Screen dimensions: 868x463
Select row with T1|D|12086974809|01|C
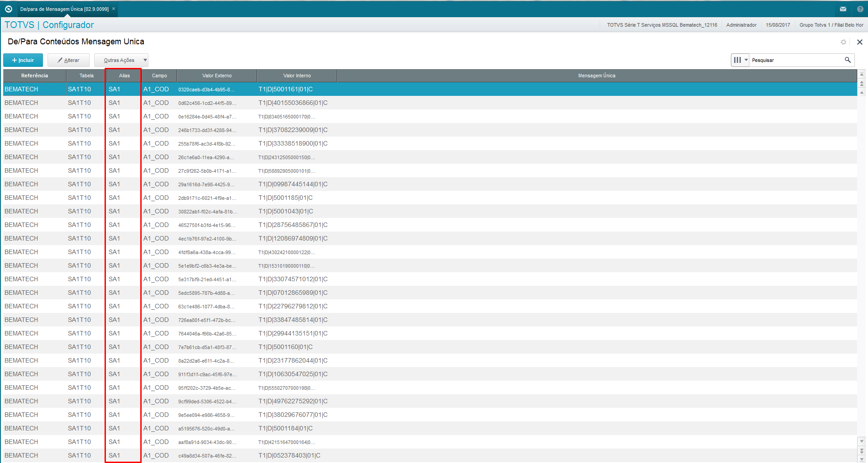coord(430,238)
